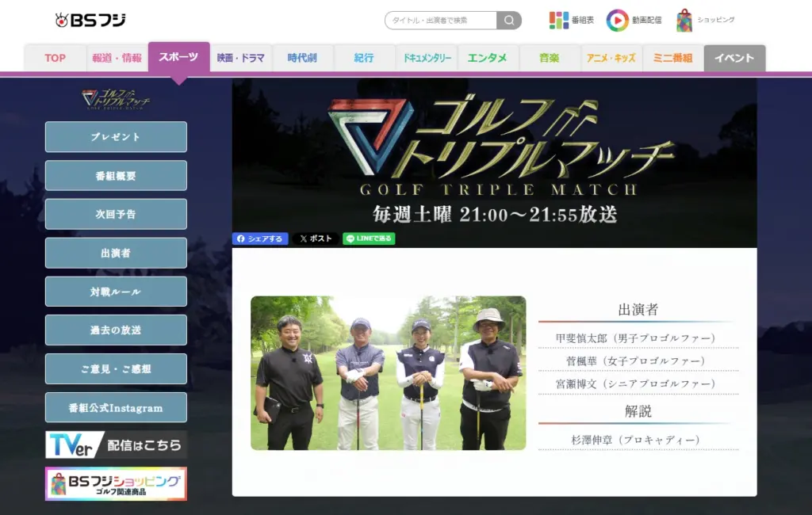
Task: Open 番組公式Instagram link
Action: point(116,407)
